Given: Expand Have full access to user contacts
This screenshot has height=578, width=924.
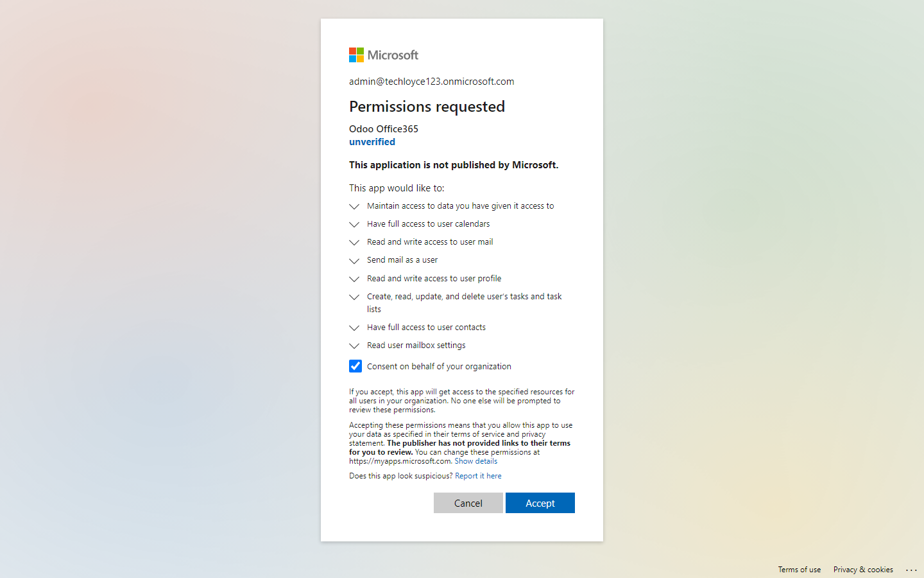Looking at the screenshot, I should (354, 328).
